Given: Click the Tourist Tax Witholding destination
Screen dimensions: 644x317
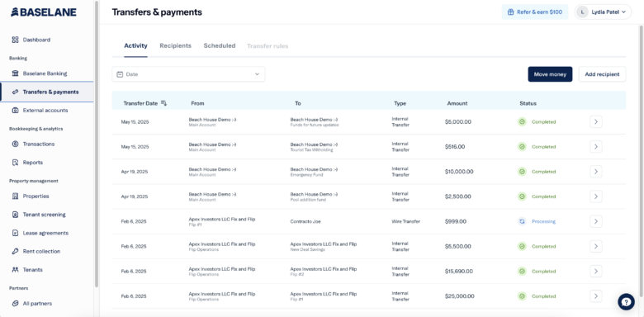Looking at the screenshot, I should click(x=314, y=147).
